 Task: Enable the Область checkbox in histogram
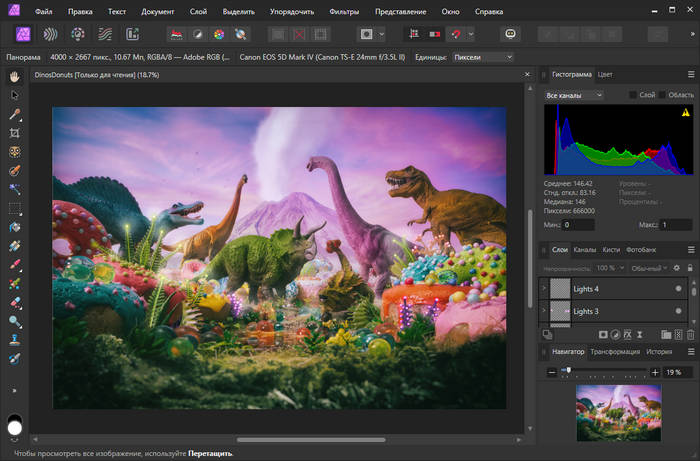[662, 95]
